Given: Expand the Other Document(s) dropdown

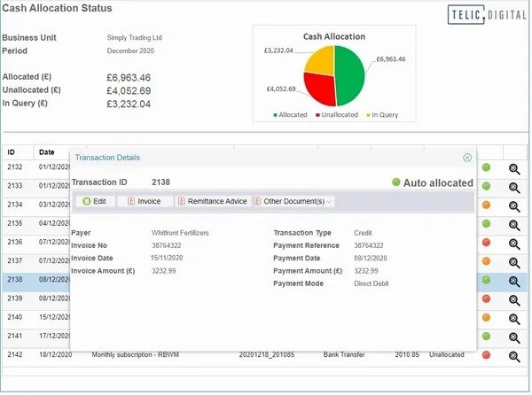Looking at the screenshot, I should click(x=293, y=201).
